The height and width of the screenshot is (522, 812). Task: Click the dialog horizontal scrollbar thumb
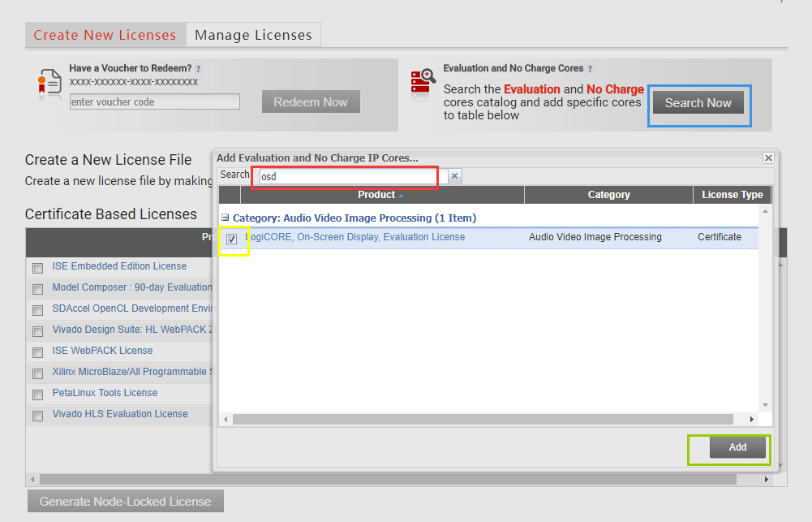tap(483, 419)
